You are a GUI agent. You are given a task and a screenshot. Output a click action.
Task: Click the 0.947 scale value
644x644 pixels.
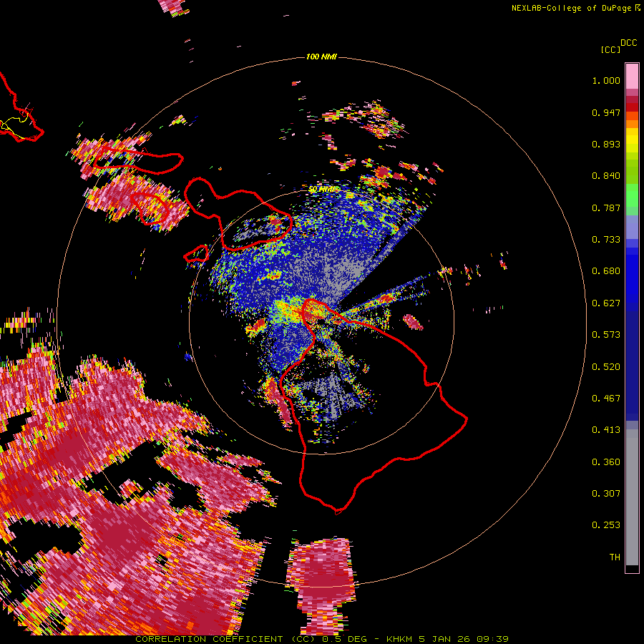coord(606,112)
